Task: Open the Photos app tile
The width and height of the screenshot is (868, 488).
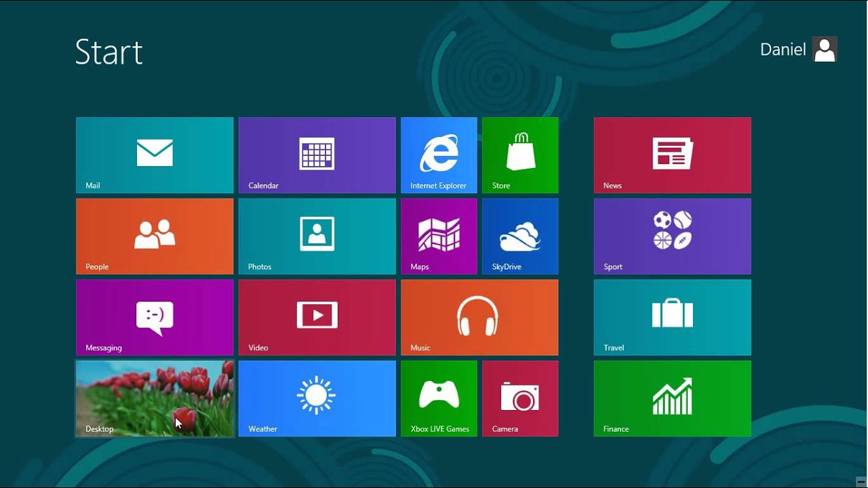Action: coord(317,236)
